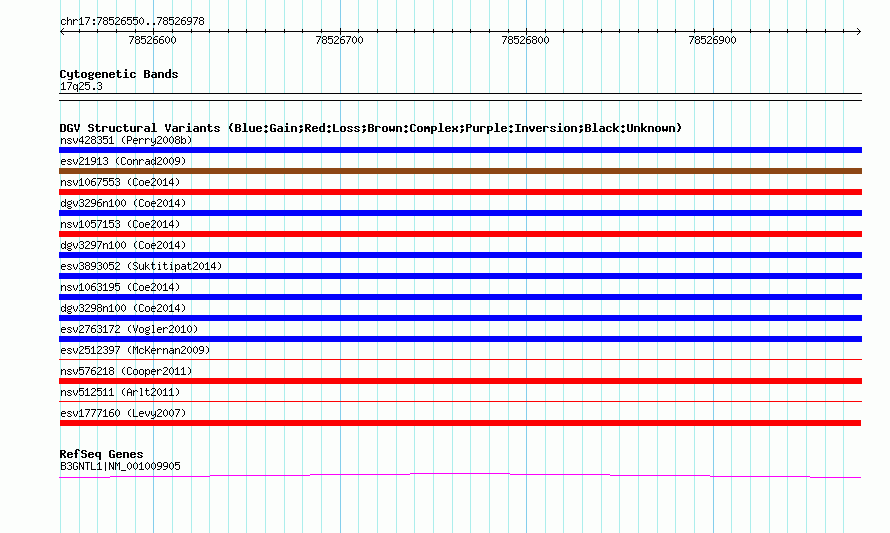Open variant esv21913 (Conrad2009) label
Viewport: 890px width, 533px height.
click(123, 161)
